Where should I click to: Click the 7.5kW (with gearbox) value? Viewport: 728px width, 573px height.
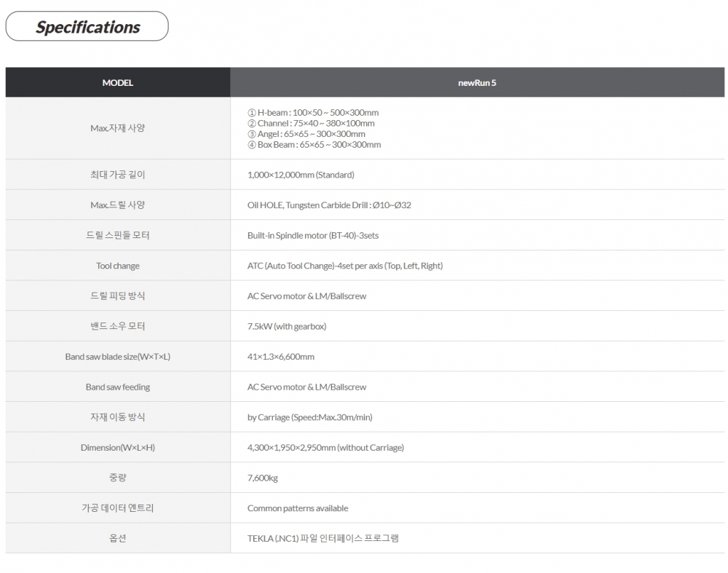287,326
